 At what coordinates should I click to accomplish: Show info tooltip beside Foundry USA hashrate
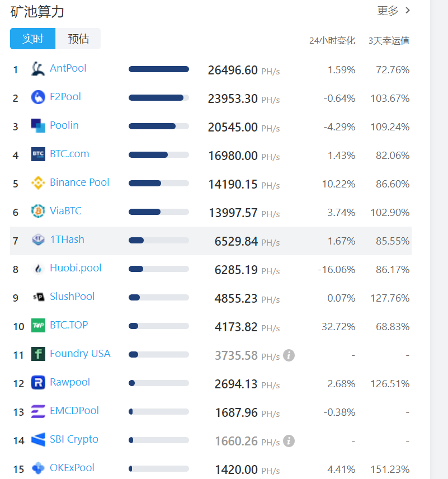[x=289, y=355]
